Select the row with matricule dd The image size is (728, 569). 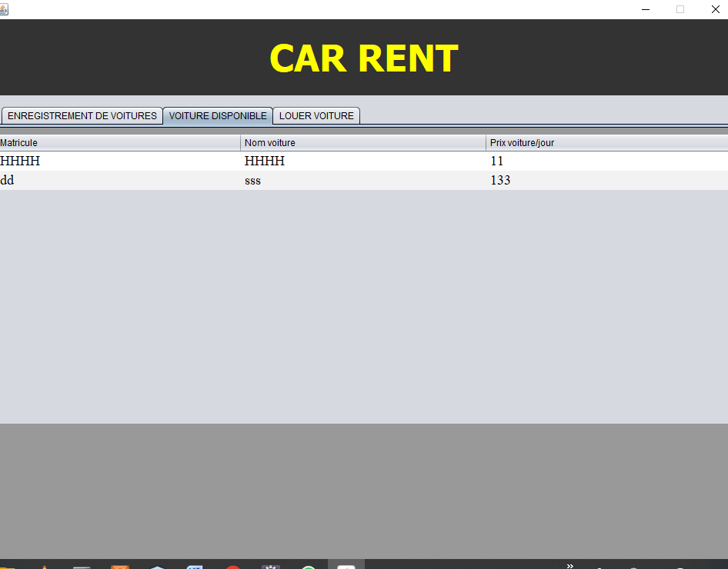[119, 181]
